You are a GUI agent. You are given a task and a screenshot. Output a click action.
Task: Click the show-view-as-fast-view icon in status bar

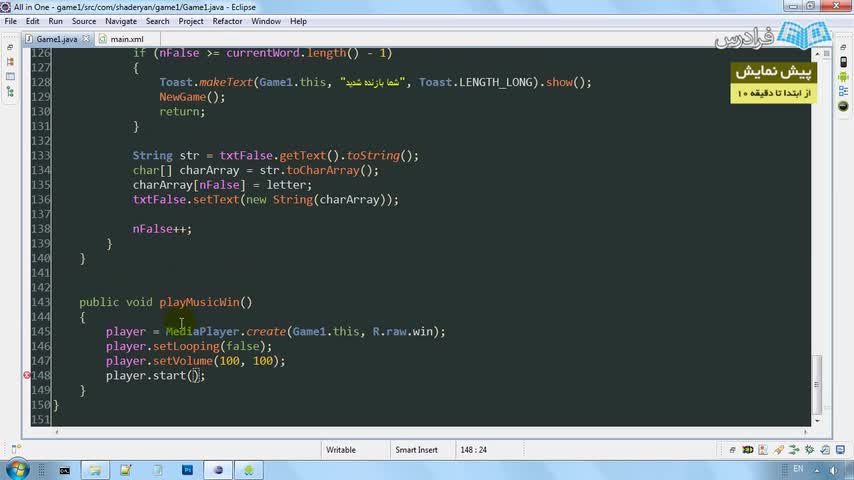pyautogui.click(x=16, y=449)
